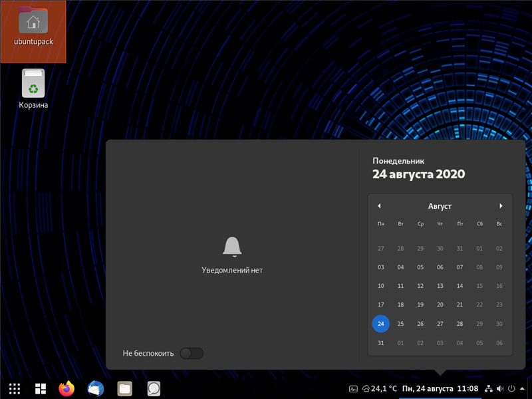Select the highlighted day 24 in calendar
532x399 pixels.
pos(380,324)
